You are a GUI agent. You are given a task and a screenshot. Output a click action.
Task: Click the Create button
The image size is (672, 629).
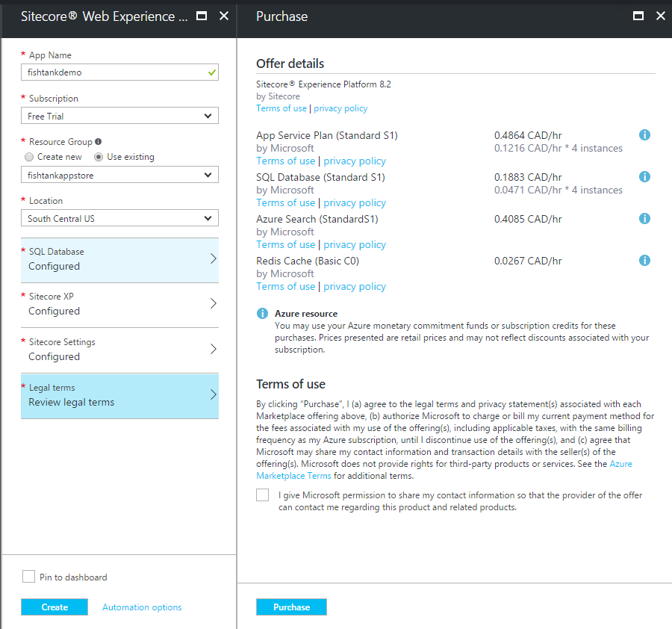(55, 607)
